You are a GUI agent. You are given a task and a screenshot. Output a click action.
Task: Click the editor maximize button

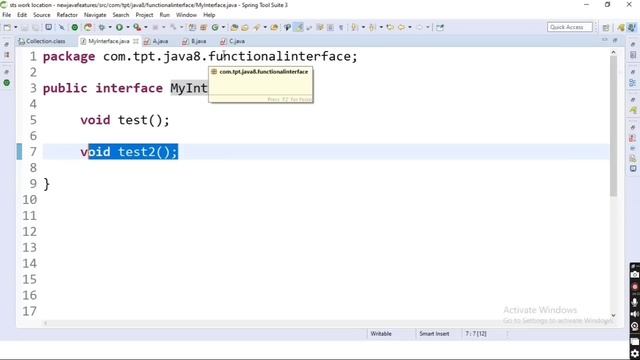coord(615,40)
